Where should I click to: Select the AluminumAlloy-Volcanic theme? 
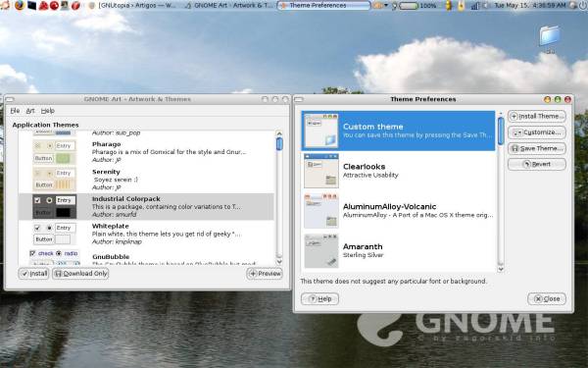[398, 211]
